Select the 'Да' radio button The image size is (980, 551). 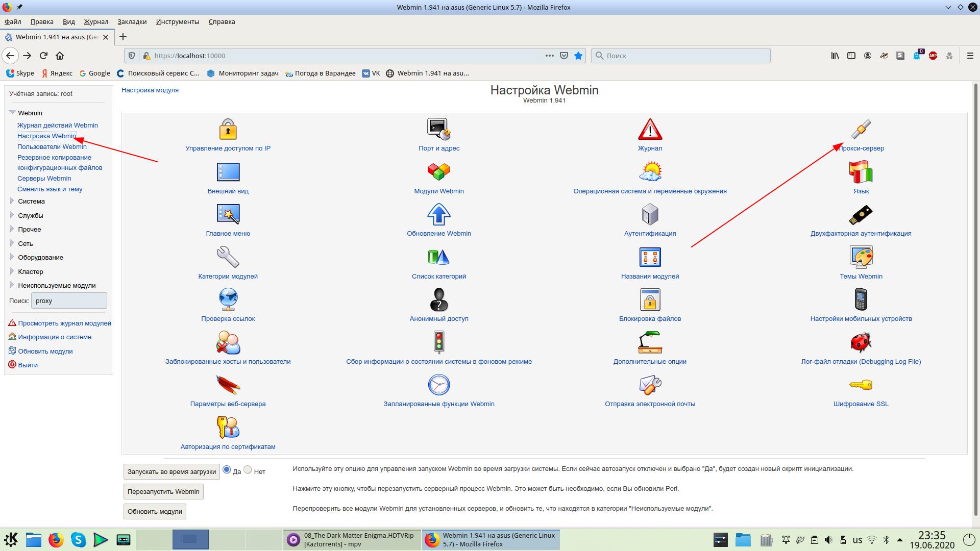(227, 469)
